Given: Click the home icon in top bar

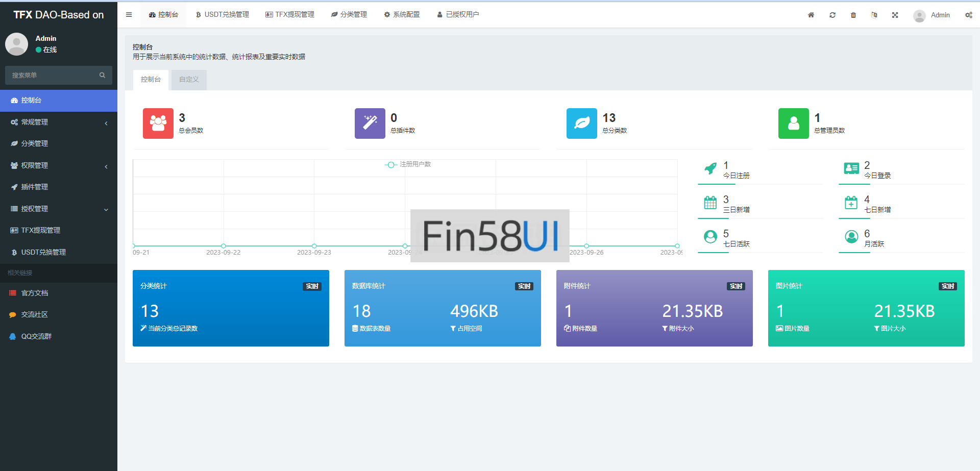Looking at the screenshot, I should 811,15.
